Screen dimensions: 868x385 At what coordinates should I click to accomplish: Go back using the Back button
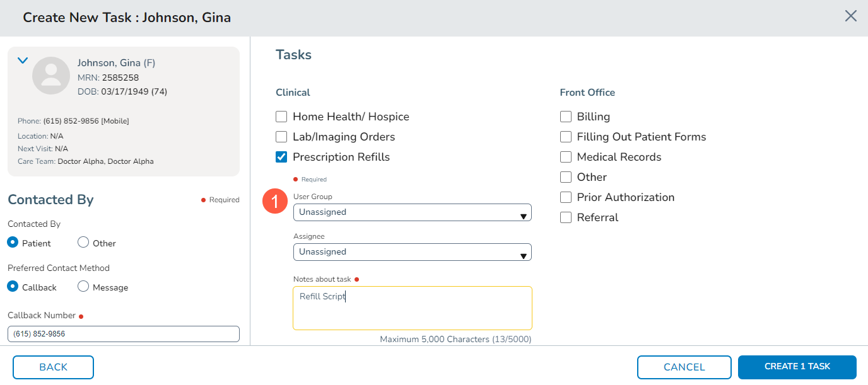point(53,367)
